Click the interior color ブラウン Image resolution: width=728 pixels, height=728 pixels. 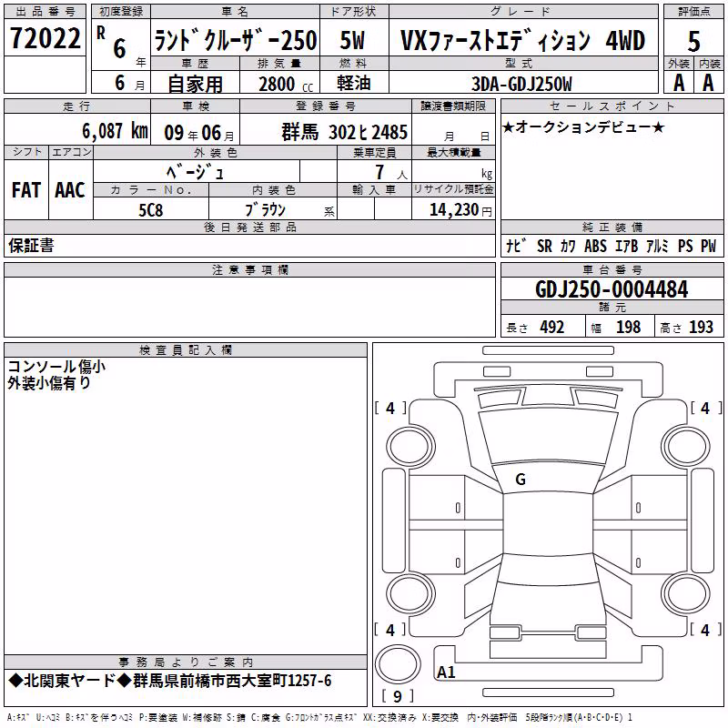click(x=266, y=210)
